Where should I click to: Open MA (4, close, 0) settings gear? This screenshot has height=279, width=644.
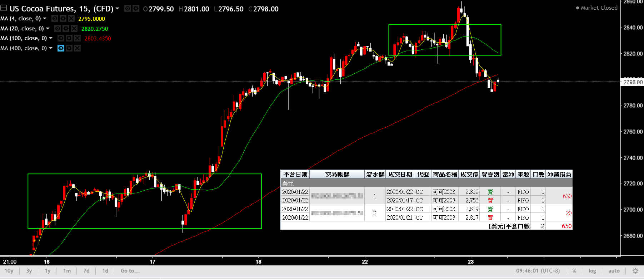(63, 18)
